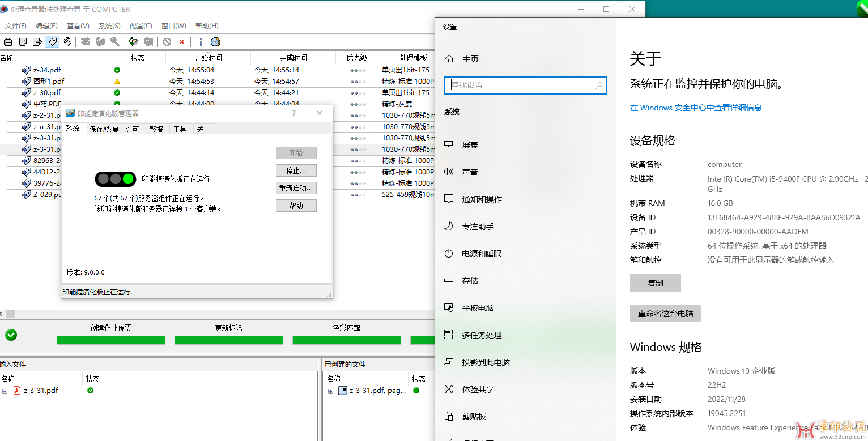Switch to the 警报 tab
This screenshot has height=441, width=868.
click(156, 129)
